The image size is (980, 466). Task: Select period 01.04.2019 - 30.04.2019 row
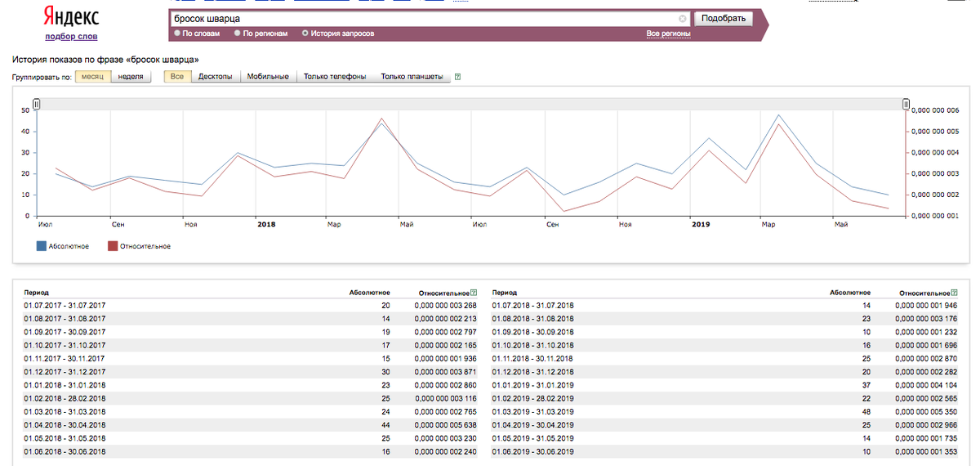click(724, 424)
